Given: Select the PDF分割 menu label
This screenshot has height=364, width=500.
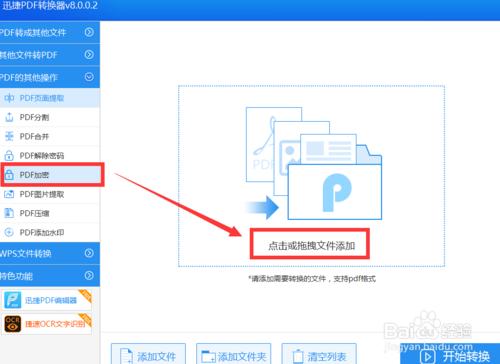Looking at the screenshot, I should point(34,117).
